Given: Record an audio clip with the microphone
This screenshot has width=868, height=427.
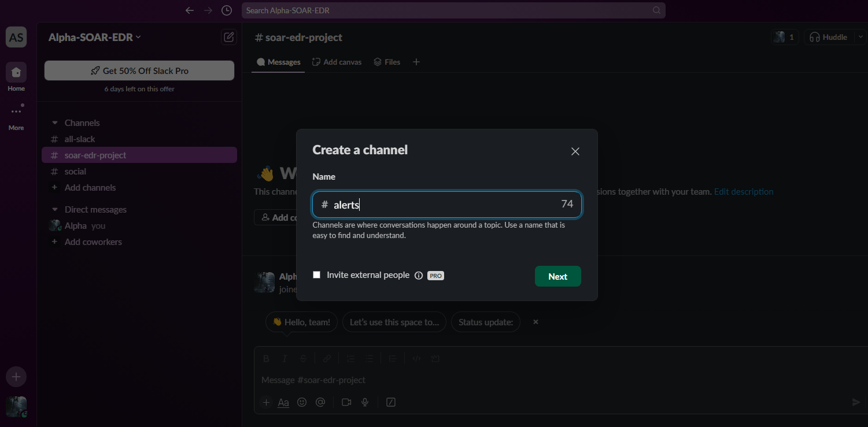Looking at the screenshot, I should point(365,403).
